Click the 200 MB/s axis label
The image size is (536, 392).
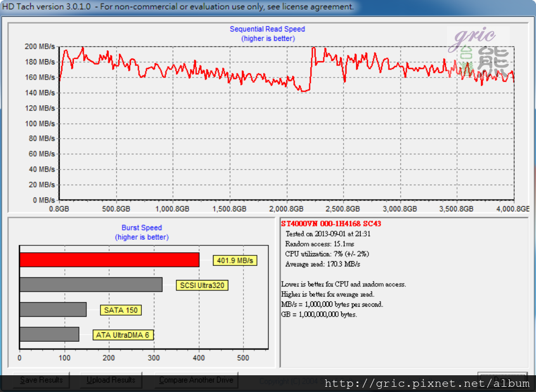tap(40, 47)
